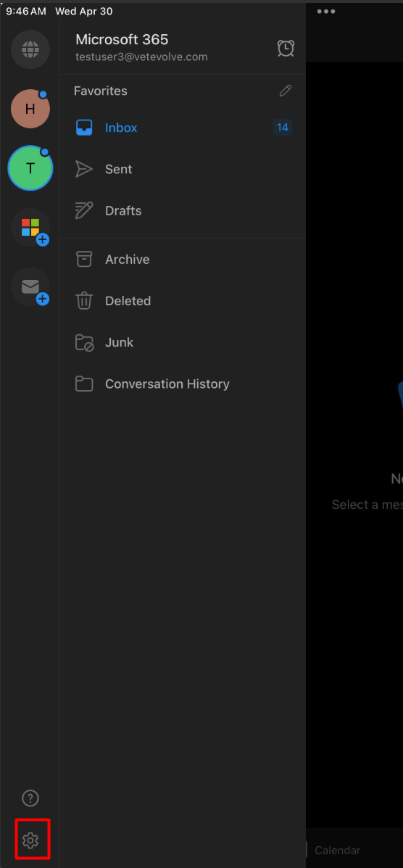
Task: Add a mail account envelope icon
Action: click(30, 286)
